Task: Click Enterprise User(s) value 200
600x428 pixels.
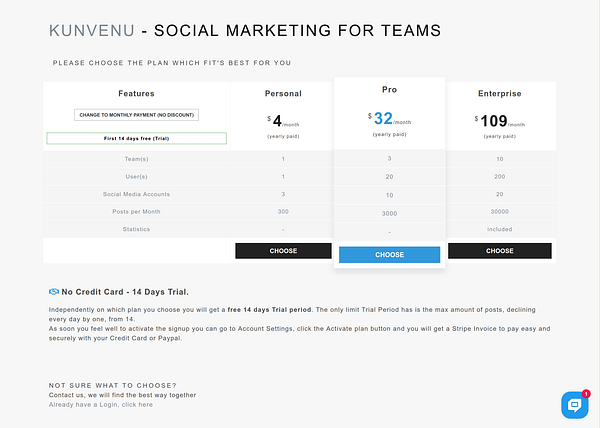Action: click(500, 177)
